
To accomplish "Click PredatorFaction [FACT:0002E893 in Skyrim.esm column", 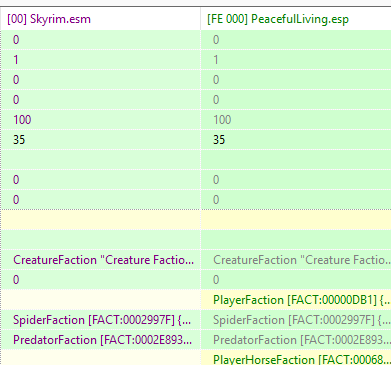I will tap(100, 340).
